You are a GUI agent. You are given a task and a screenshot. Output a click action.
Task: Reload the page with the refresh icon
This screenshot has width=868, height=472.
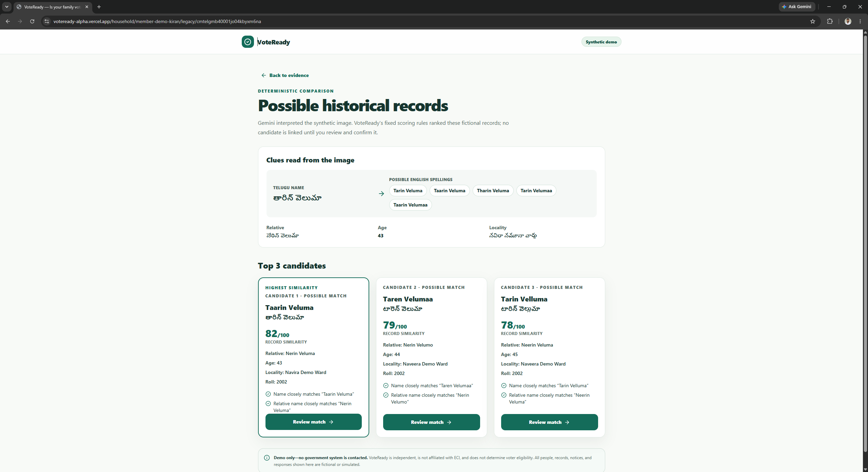32,21
